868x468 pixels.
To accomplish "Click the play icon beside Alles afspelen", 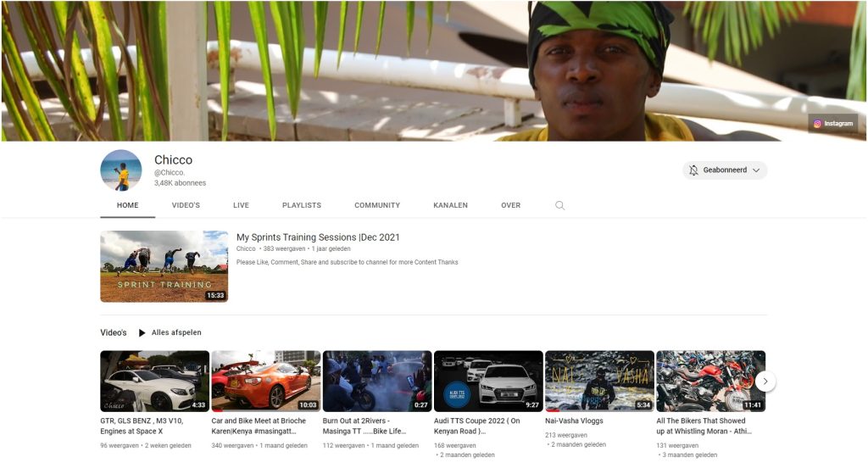I will pos(142,333).
